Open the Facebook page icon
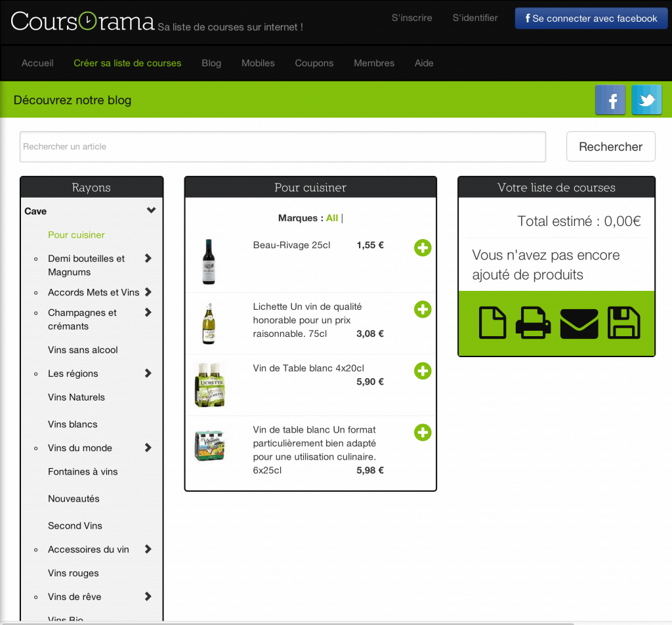The width and height of the screenshot is (672, 625). point(610,100)
